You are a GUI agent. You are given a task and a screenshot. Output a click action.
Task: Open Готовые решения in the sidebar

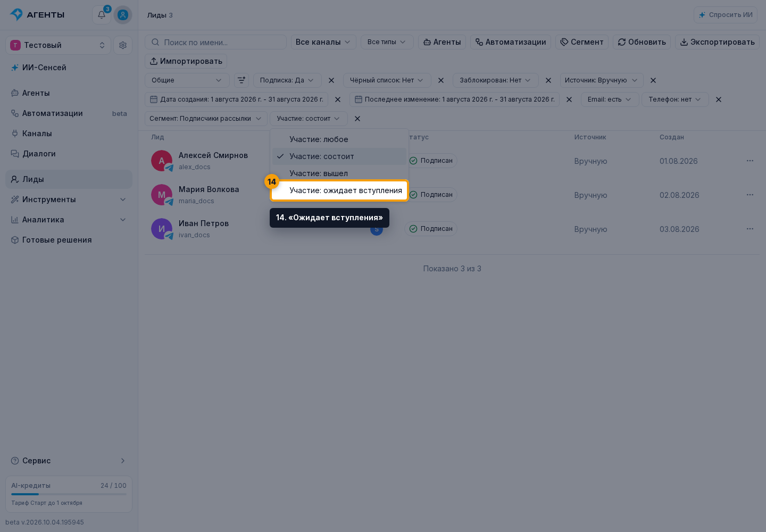(x=69, y=240)
